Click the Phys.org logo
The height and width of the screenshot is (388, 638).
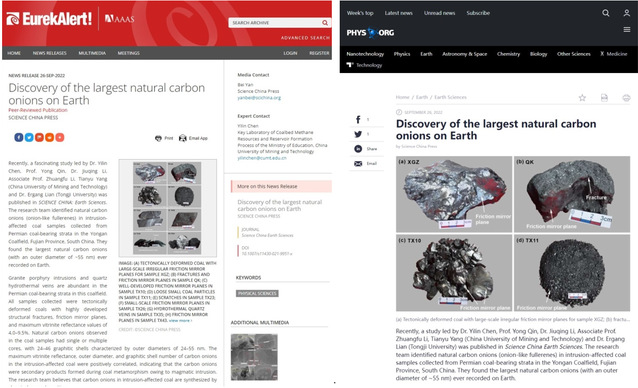[x=370, y=33]
